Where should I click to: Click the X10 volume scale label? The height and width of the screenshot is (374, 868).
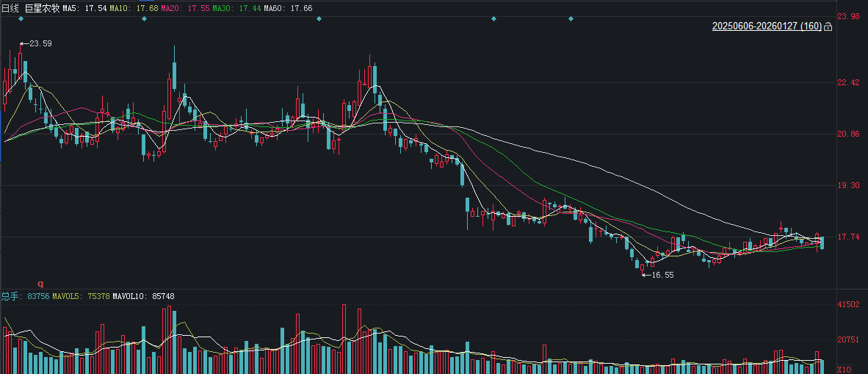844,369
